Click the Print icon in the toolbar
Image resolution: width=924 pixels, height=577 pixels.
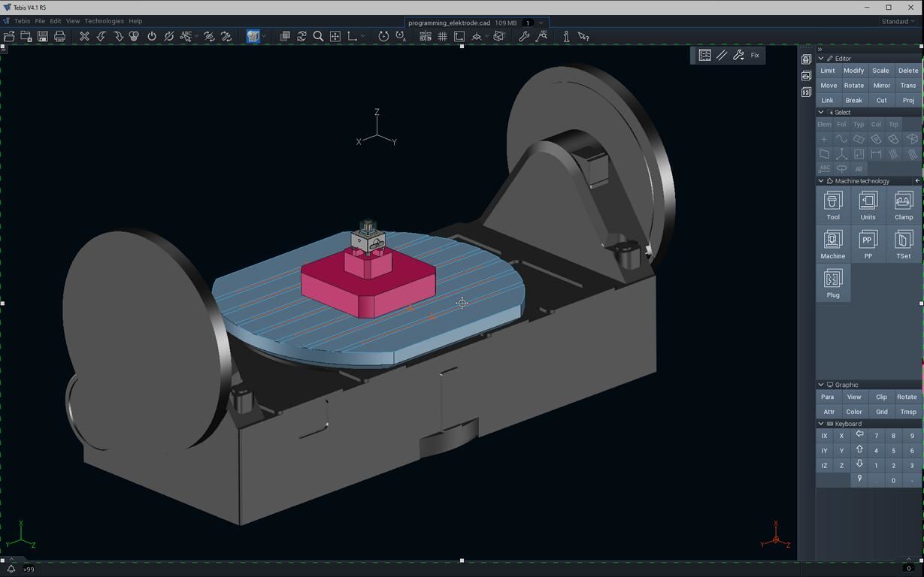[x=60, y=36]
